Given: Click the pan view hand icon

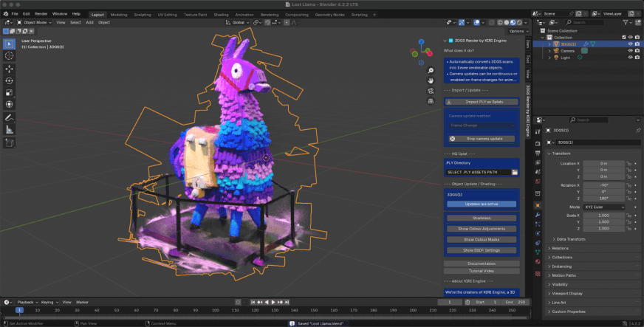Looking at the screenshot, I should pos(431,80).
